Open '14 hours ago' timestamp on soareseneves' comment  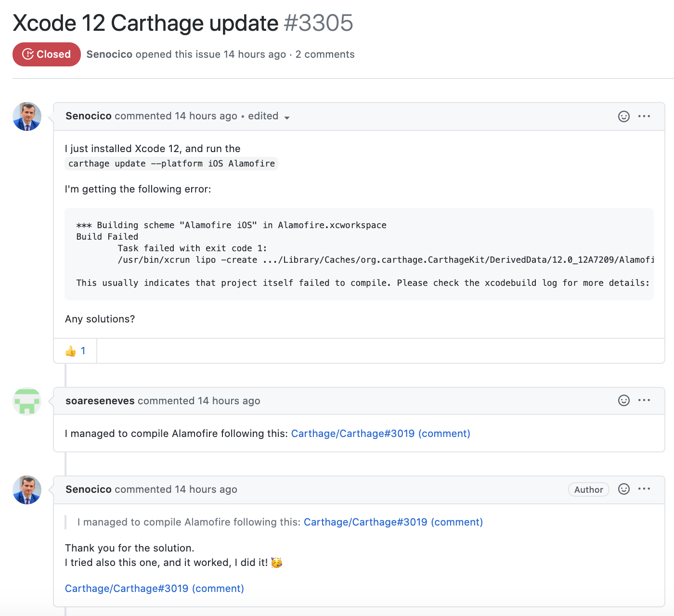229,401
